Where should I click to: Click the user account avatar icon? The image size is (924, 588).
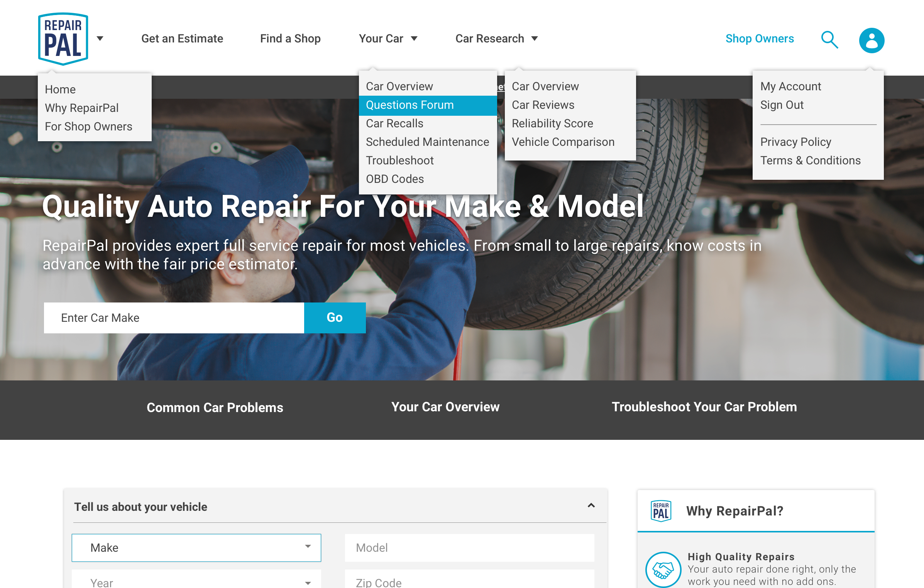coord(871,41)
